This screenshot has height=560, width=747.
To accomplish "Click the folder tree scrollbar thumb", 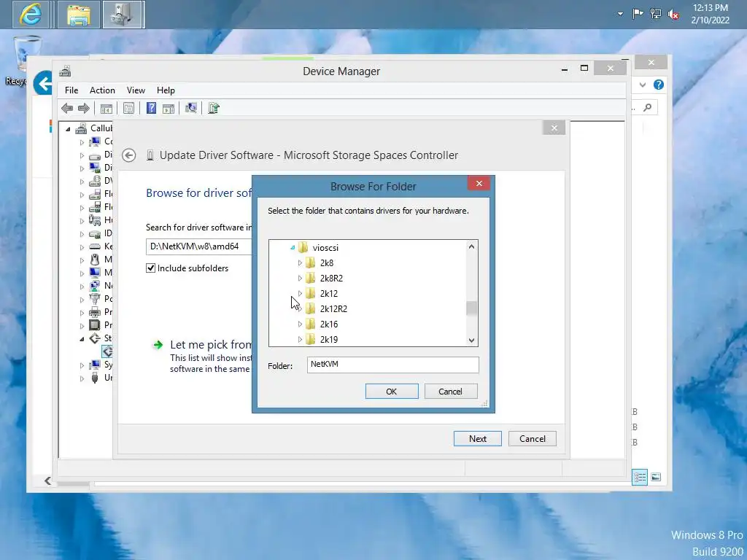I will (x=472, y=308).
